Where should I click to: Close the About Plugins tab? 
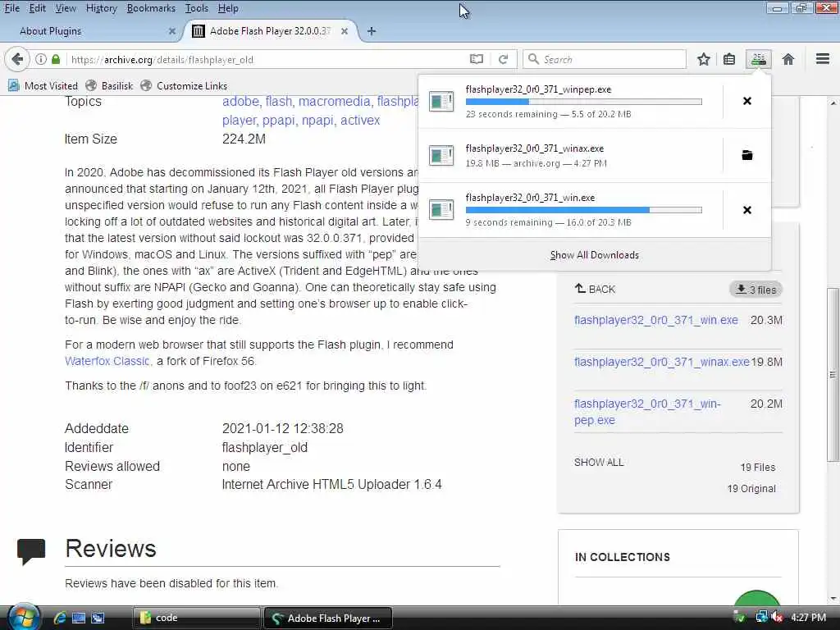pos(172,31)
